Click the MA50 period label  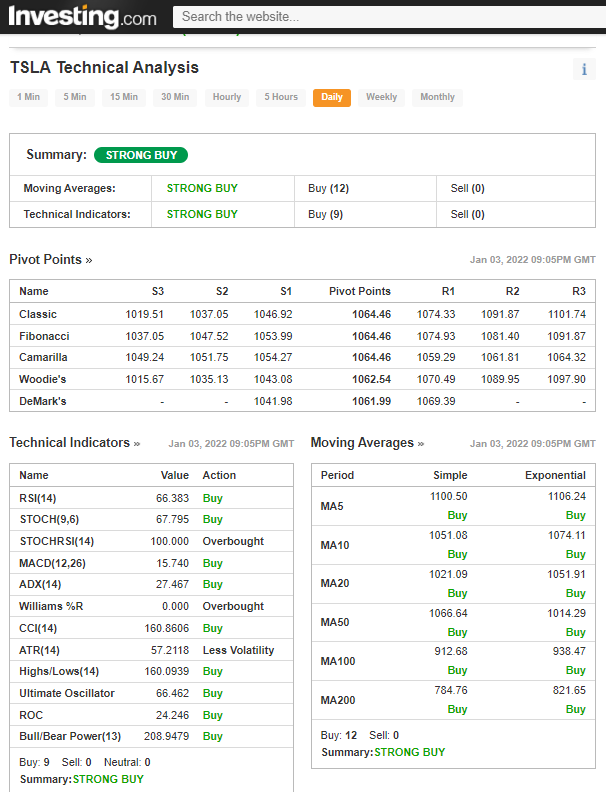pyautogui.click(x=335, y=622)
